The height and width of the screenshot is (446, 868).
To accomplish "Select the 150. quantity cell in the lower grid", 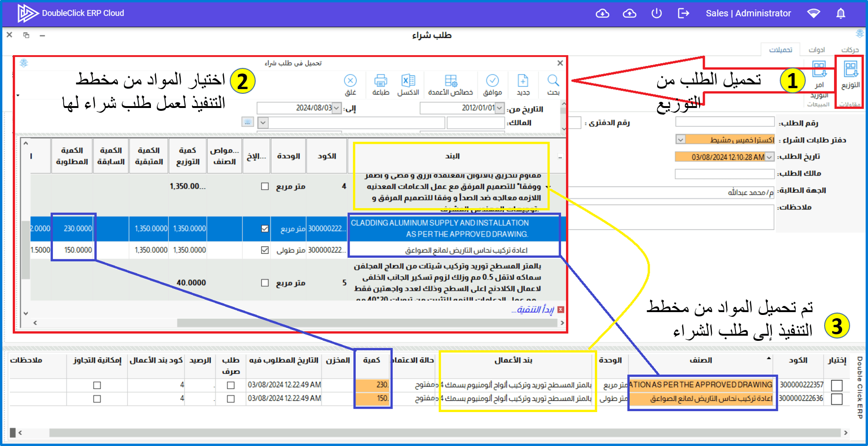I will [x=373, y=399].
